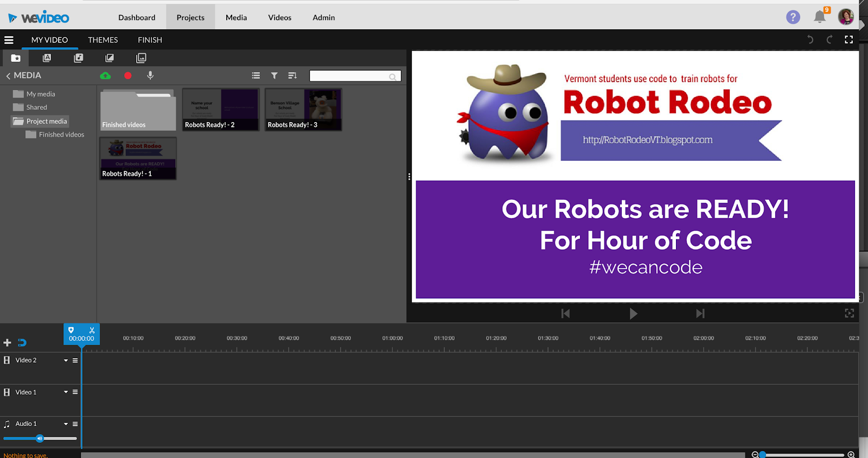The height and width of the screenshot is (458, 868).
Task: Click the panel divider handle dots
Action: coord(409,176)
